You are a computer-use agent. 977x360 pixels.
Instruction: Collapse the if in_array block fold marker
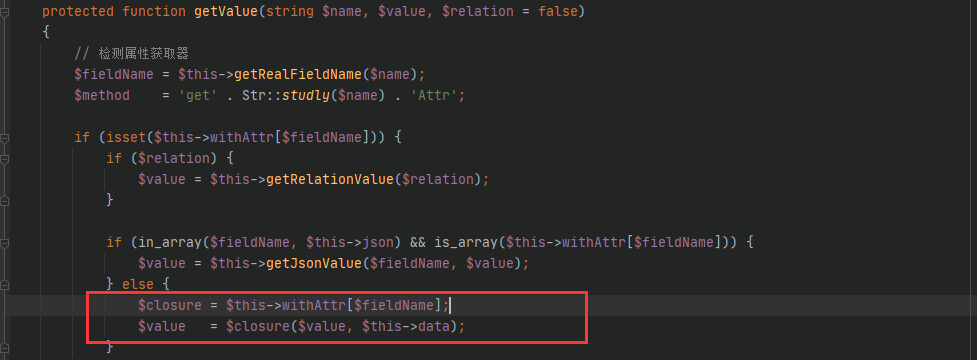point(4,242)
